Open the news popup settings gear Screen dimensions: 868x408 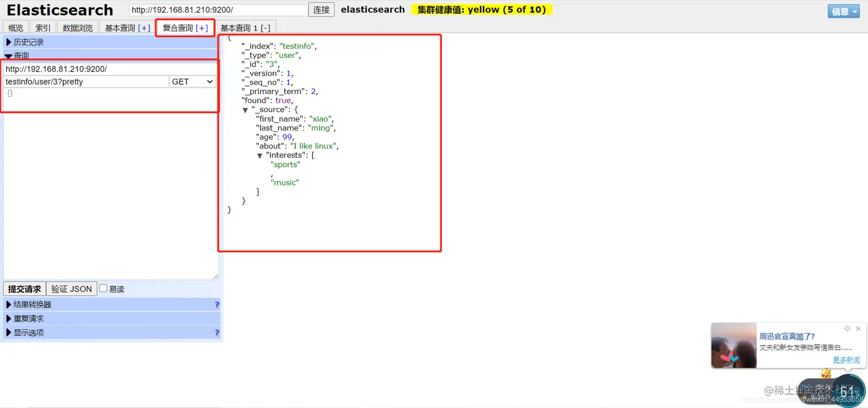(847, 328)
